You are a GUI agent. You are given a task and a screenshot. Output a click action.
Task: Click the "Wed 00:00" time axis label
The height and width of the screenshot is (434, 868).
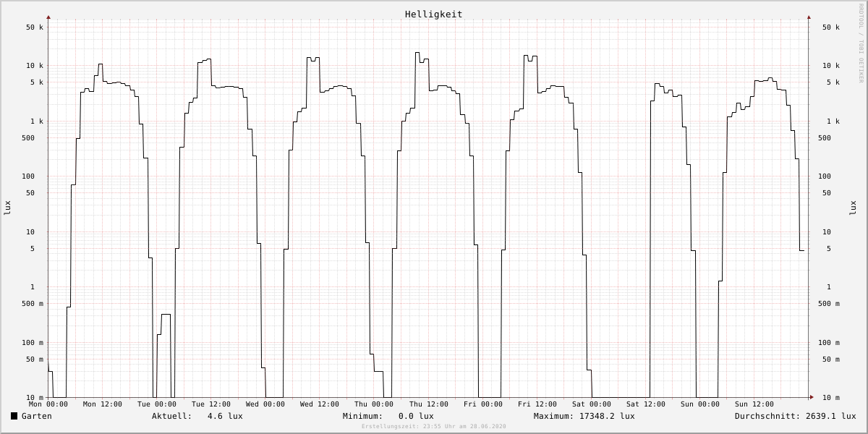[x=265, y=404]
